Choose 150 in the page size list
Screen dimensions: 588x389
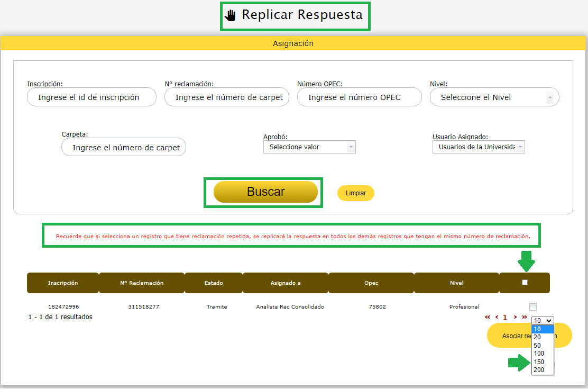[539, 362]
